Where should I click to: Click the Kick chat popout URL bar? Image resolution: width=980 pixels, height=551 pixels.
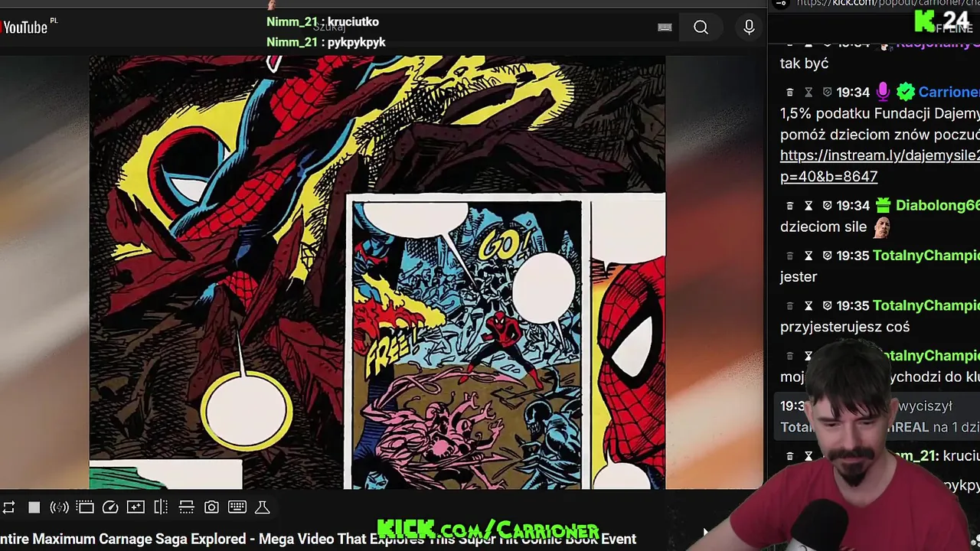point(887,3)
